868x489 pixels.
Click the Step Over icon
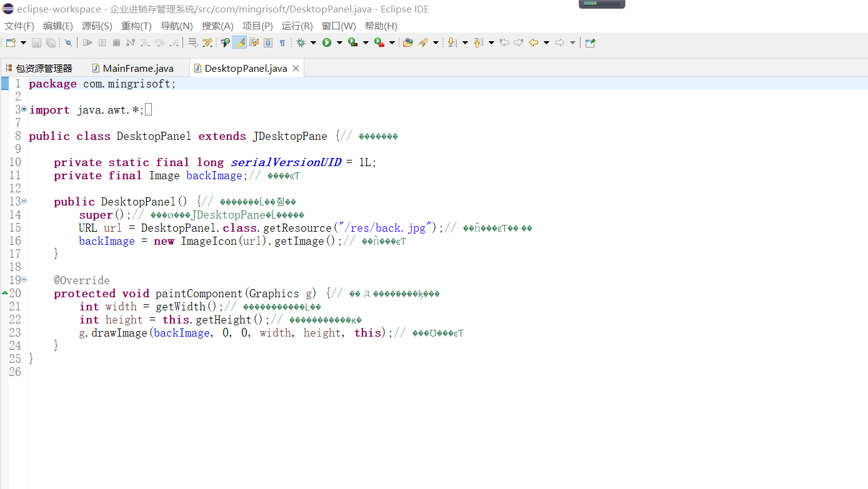pyautogui.click(x=159, y=42)
